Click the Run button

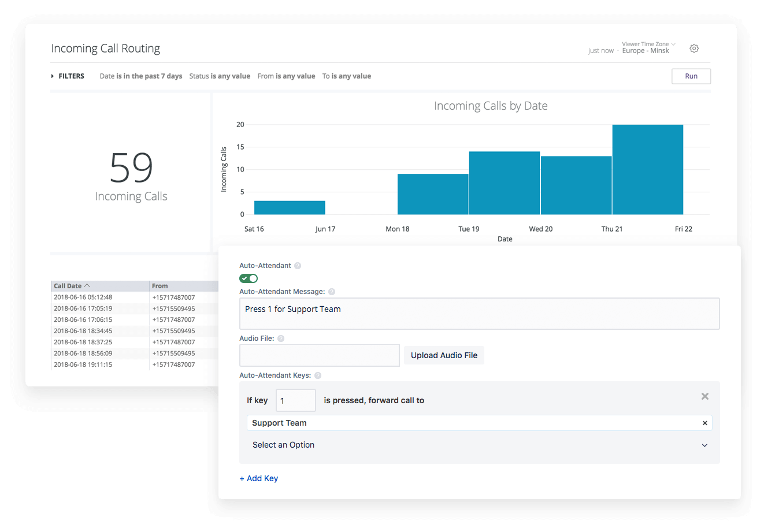point(691,76)
